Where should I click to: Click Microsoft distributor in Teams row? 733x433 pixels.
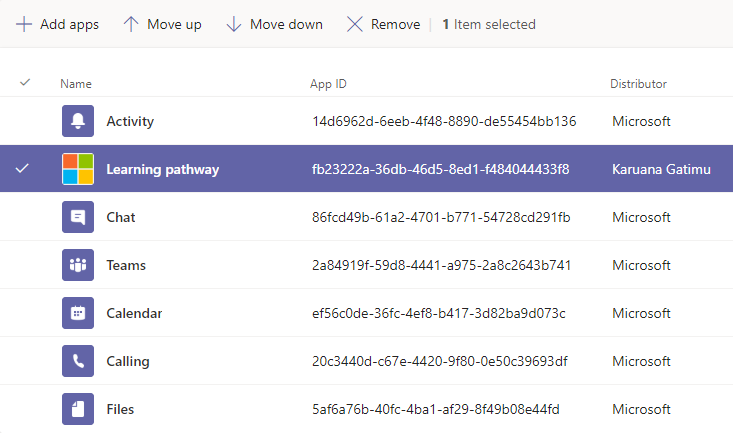pos(641,265)
